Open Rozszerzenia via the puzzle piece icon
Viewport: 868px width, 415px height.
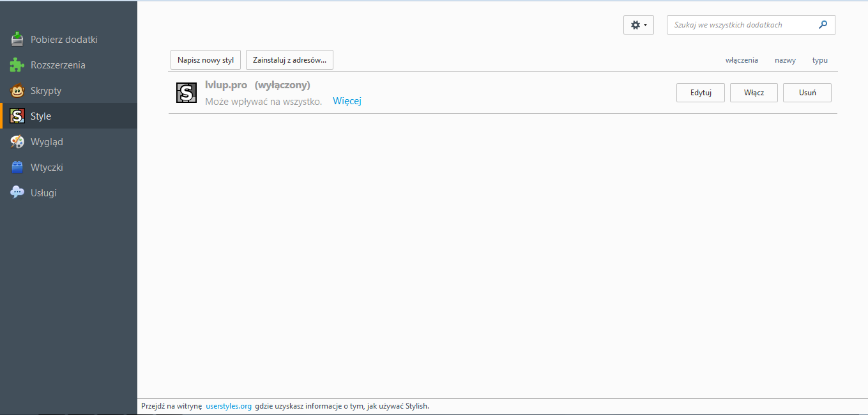coord(17,65)
